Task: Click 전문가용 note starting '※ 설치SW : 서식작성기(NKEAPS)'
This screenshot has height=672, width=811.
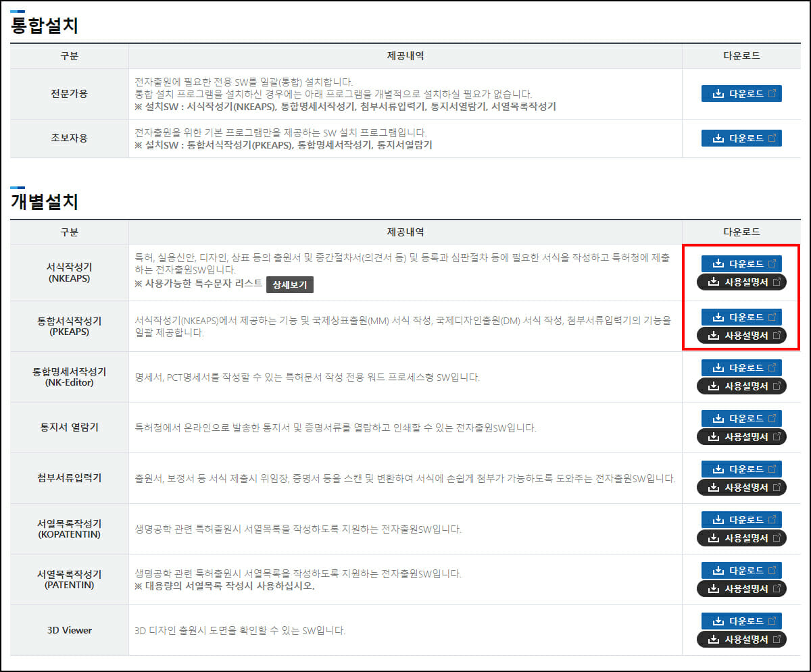Action: tap(345, 107)
